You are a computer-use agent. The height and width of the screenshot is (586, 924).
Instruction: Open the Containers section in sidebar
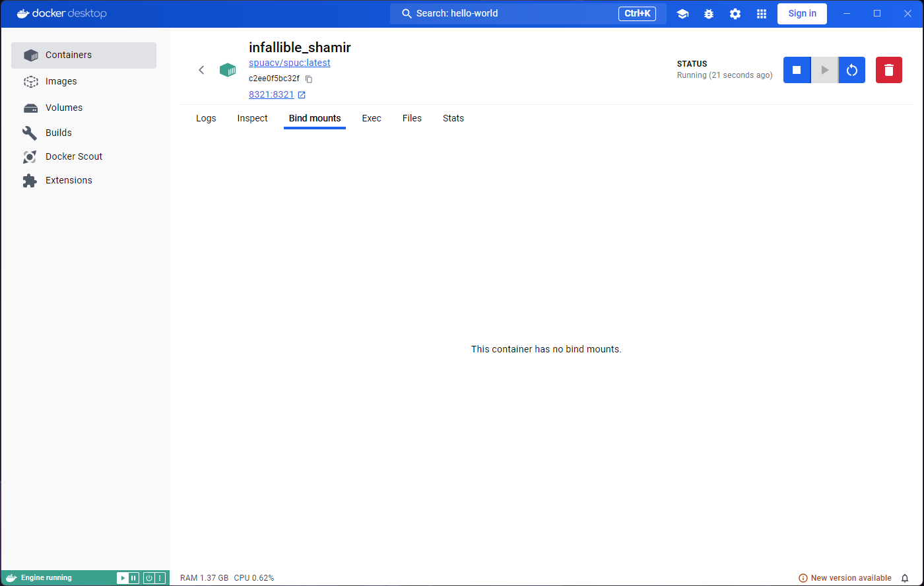click(x=84, y=55)
